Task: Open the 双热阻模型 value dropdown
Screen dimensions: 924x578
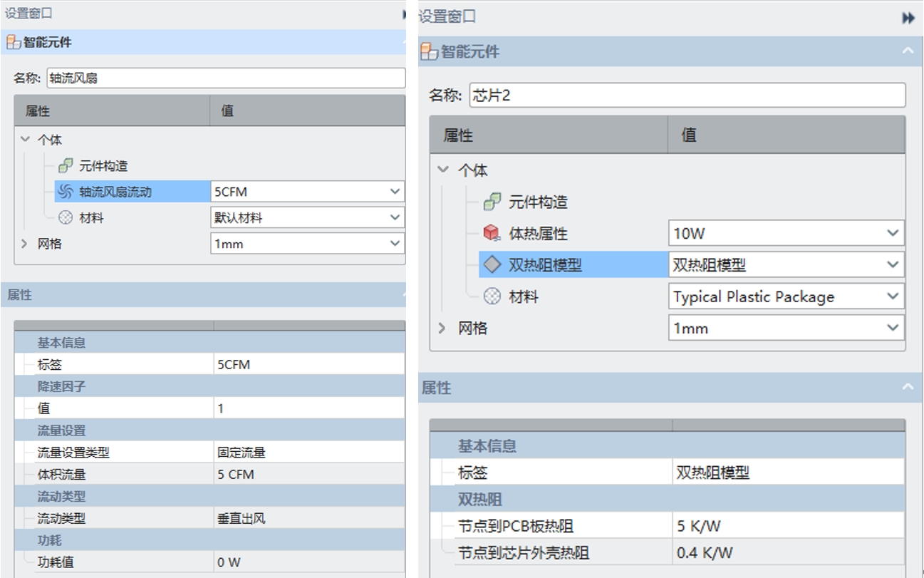Action: pyautogui.click(x=893, y=264)
